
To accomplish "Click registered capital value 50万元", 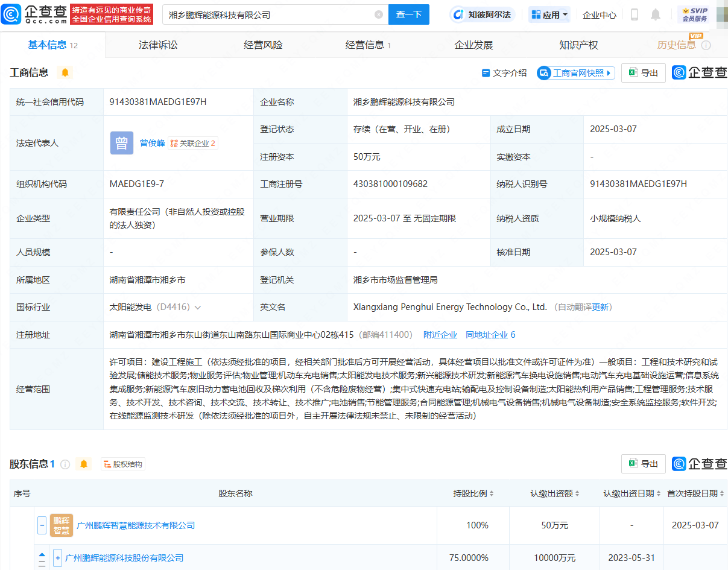I will (x=367, y=157).
